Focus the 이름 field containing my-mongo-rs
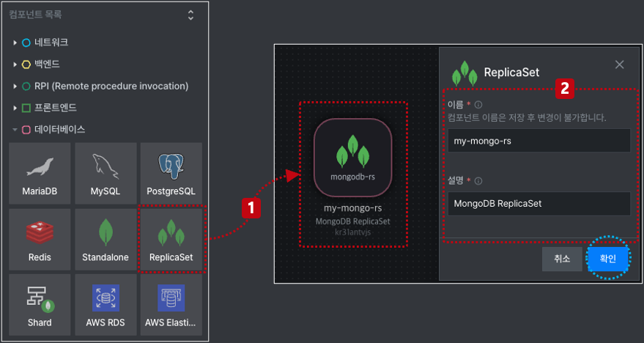The width and height of the screenshot is (644, 343). pos(538,141)
